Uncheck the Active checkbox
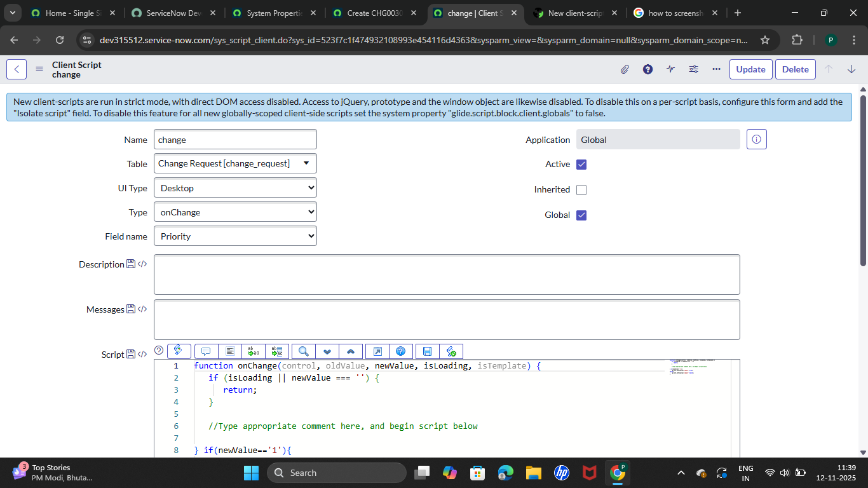This screenshot has width=868, height=488. pyautogui.click(x=581, y=165)
